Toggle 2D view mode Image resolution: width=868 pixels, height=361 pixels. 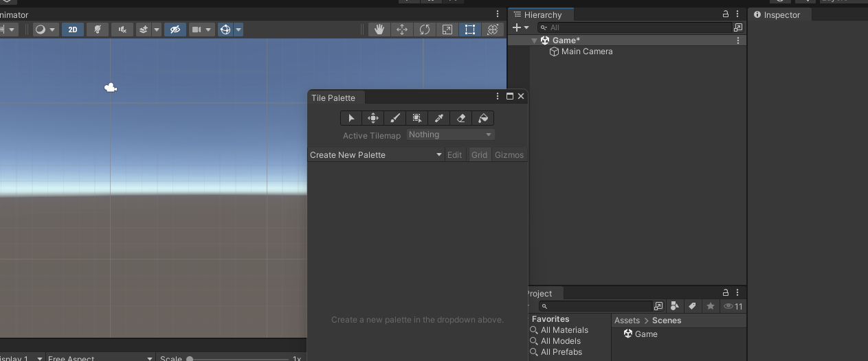coord(72,30)
